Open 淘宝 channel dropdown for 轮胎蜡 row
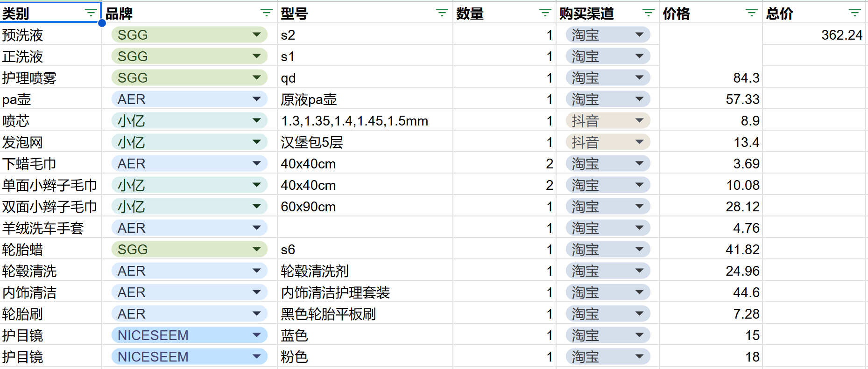868x369 pixels. click(x=640, y=249)
